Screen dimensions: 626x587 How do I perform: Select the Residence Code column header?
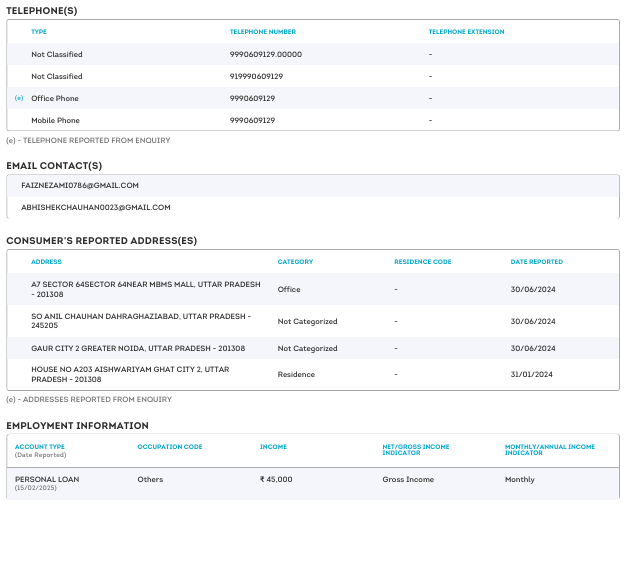tap(423, 262)
